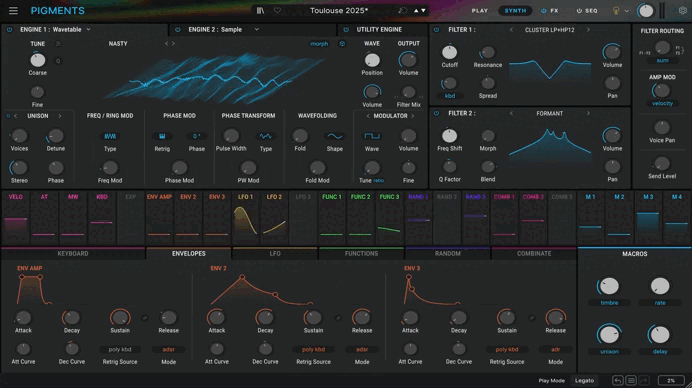Open the hamburger main menu
The height and width of the screenshot is (388, 692).
point(13,11)
